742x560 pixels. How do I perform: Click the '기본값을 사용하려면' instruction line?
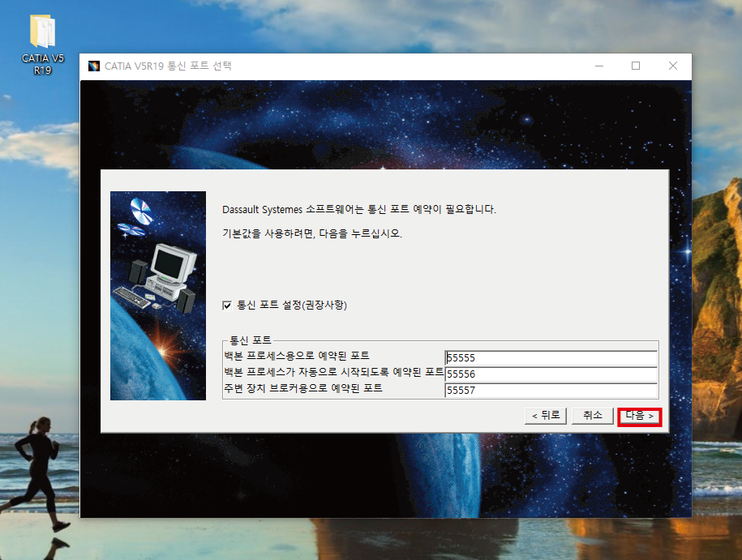[312, 233]
